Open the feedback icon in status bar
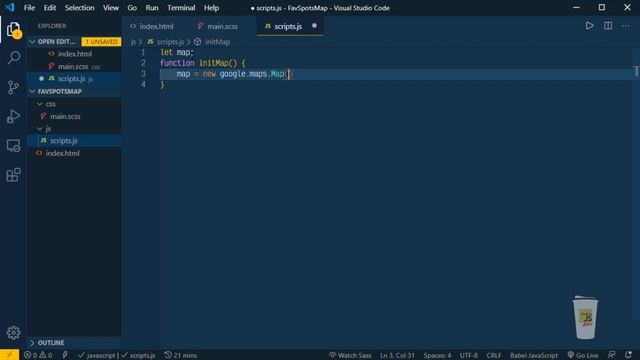The image size is (640, 360). [x=611, y=355]
